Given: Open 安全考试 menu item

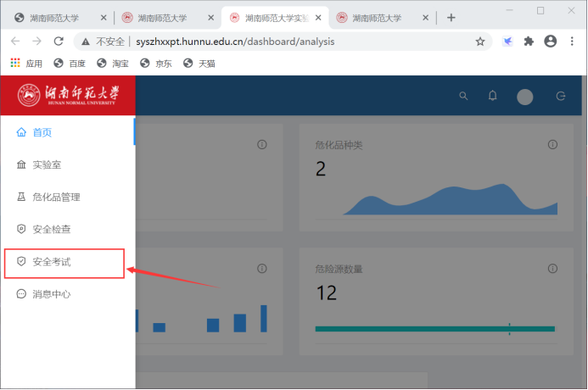Looking at the screenshot, I should pyautogui.click(x=51, y=262).
